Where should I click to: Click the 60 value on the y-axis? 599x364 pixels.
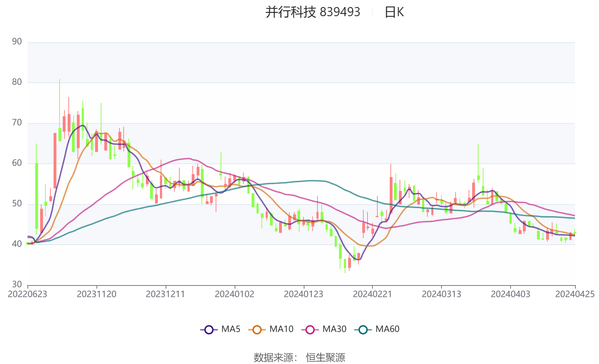coord(17,163)
